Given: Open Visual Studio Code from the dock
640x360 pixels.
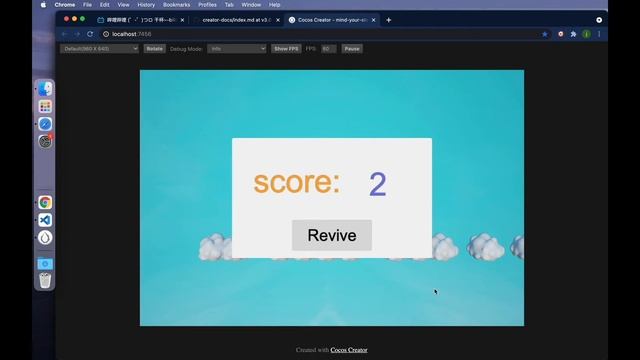Looking at the screenshot, I should tap(45, 220).
